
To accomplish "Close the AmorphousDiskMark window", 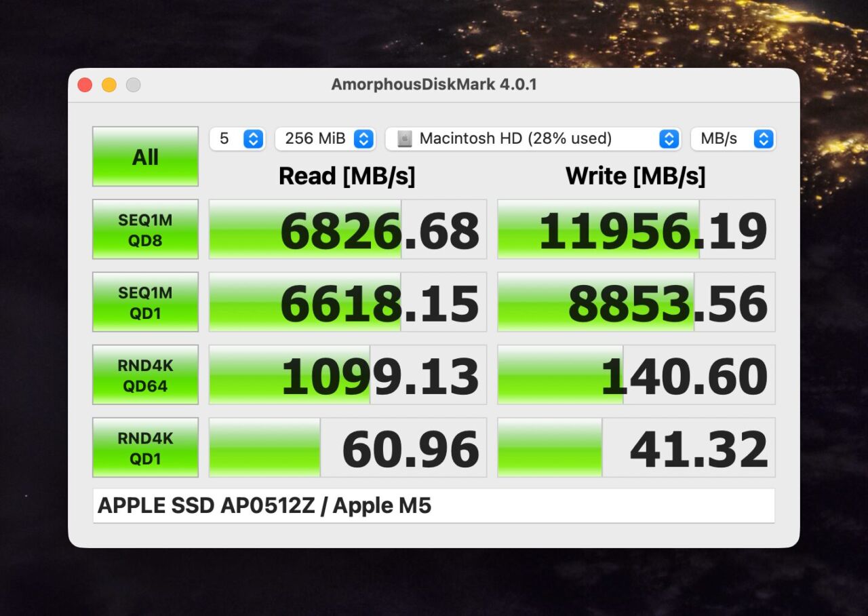I will [85, 85].
